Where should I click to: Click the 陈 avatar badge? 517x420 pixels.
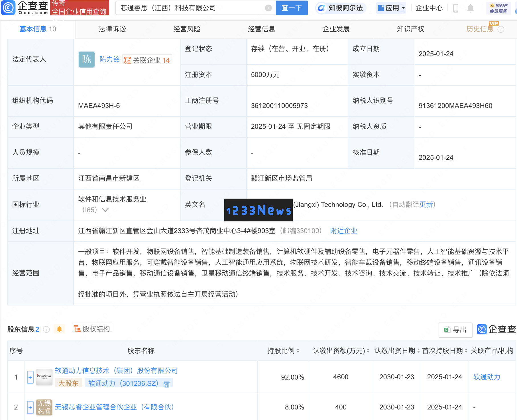pyautogui.click(x=87, y=59)
